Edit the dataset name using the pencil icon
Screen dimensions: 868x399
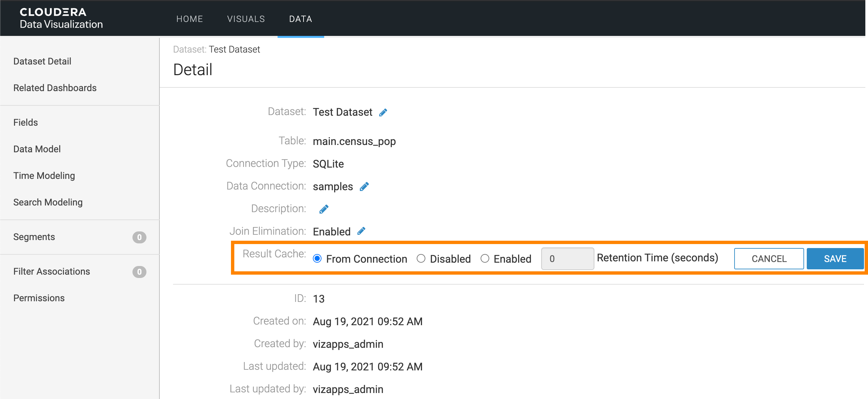tap(383, 112)
